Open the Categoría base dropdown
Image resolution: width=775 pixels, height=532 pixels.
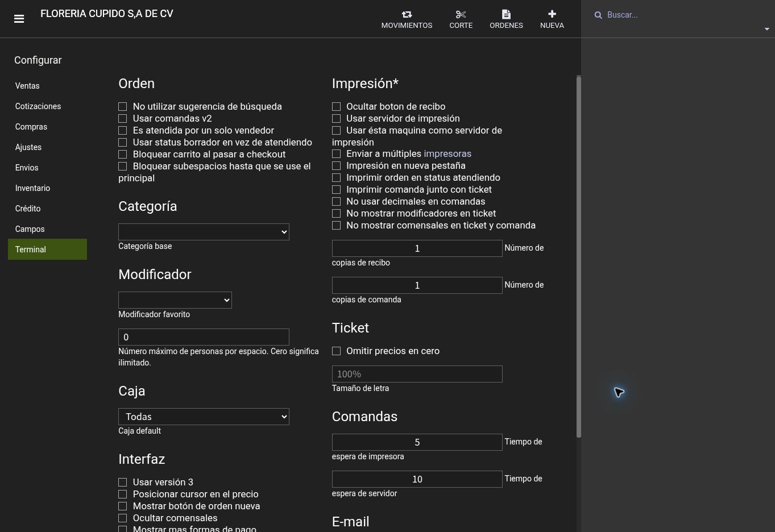tap(204, 232)
